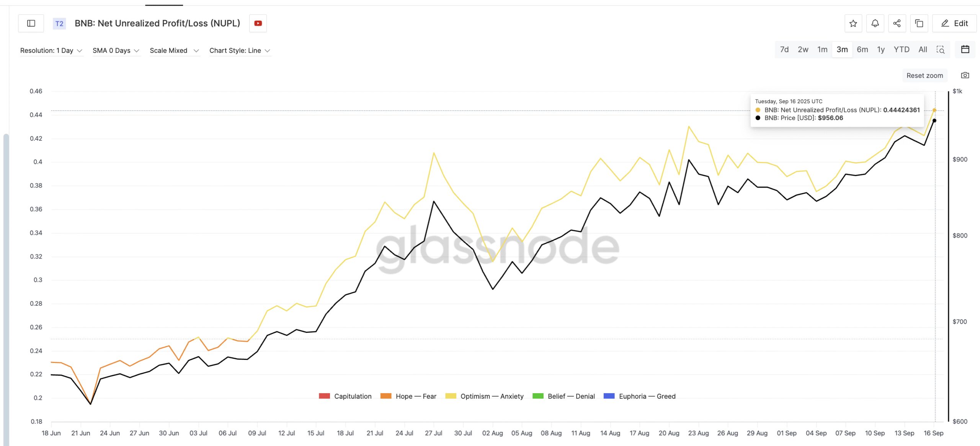Image resolution: width=980 pixels, height=446 pixels.
Task: Expand the Resolution: 1 Day dropdown
Action: [x=52, y=50]
